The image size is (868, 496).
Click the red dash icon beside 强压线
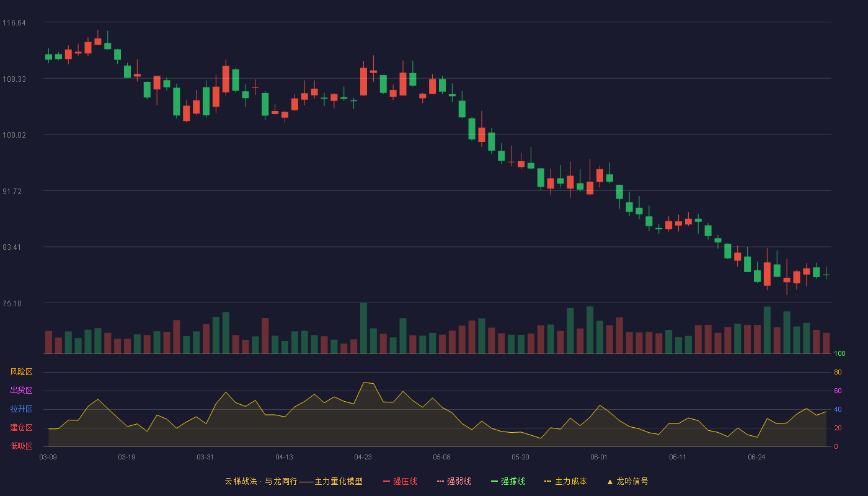point(387,481)
